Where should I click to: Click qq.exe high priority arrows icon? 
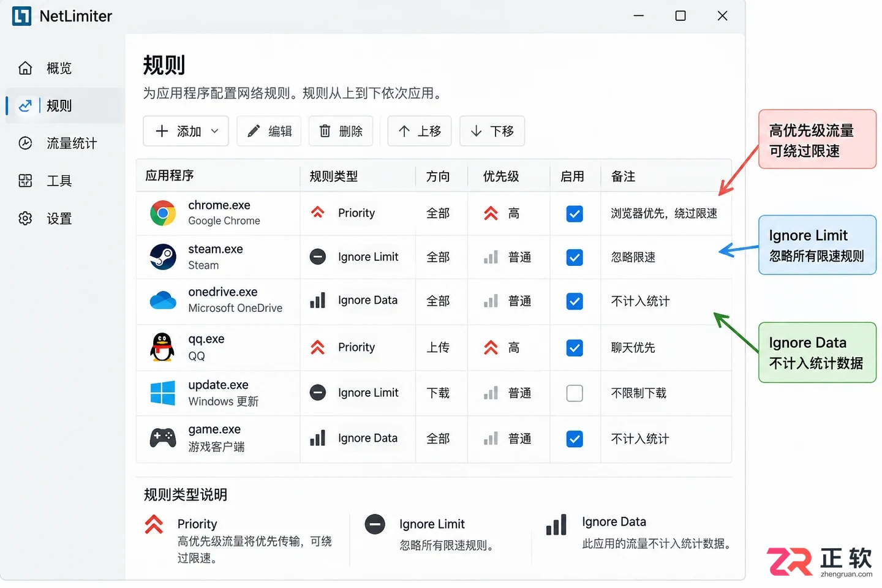491,348
